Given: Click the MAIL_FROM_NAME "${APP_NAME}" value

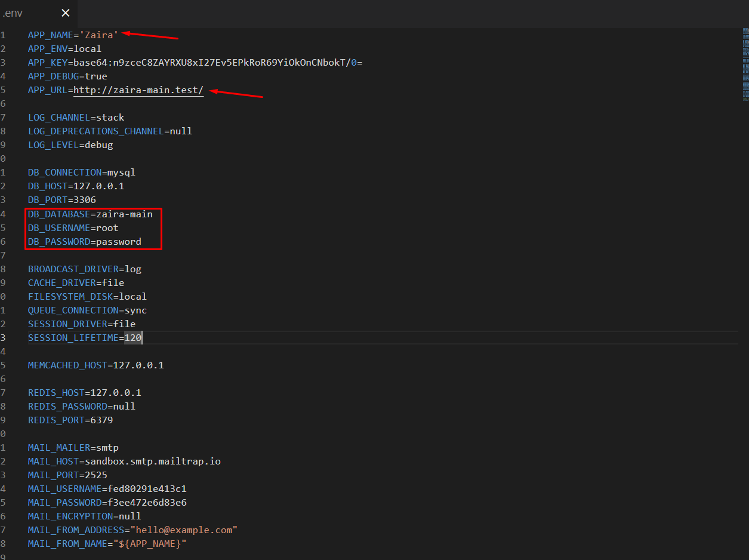Looking at the screenshot, I should tap(147, 544).
